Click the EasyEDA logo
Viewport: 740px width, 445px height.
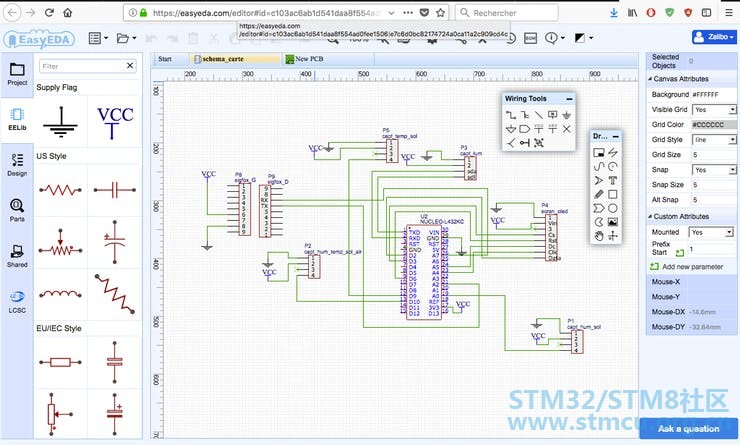pos(39,39)
